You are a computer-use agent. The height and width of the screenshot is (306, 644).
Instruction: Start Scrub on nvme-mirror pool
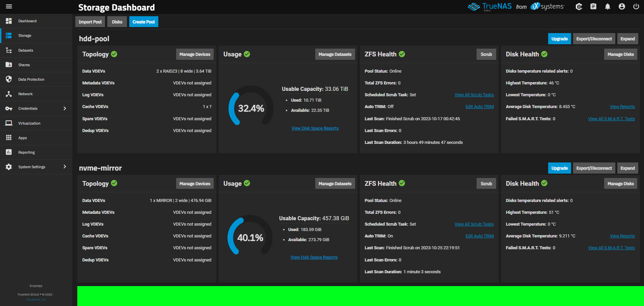point(486,184)
